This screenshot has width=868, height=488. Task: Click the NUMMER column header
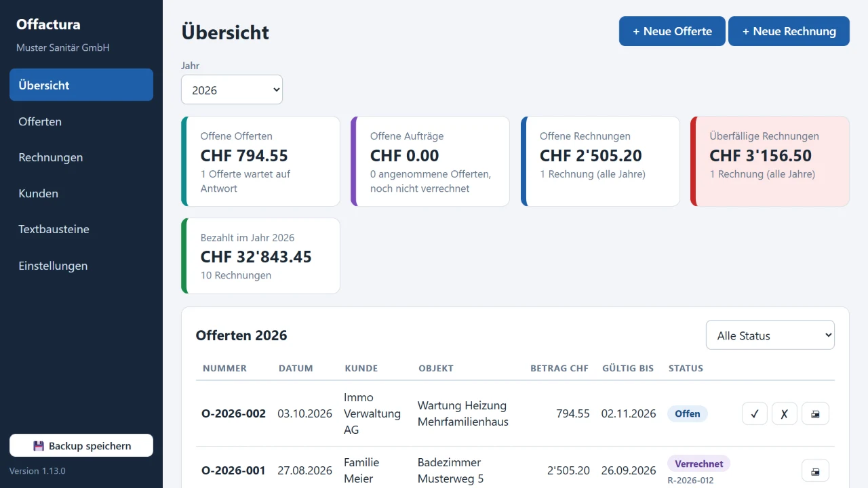224,368
